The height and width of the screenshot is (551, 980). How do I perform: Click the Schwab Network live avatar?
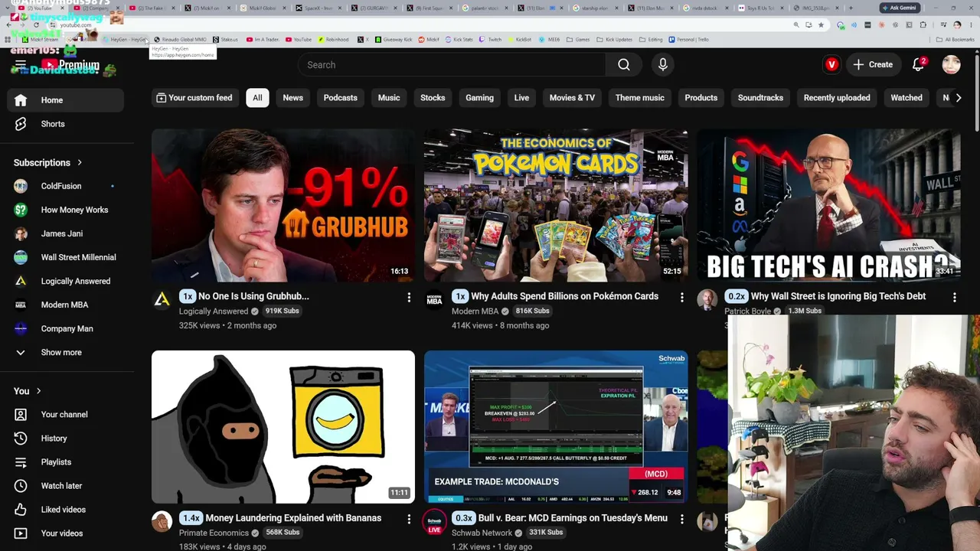[x=434, y=522]
